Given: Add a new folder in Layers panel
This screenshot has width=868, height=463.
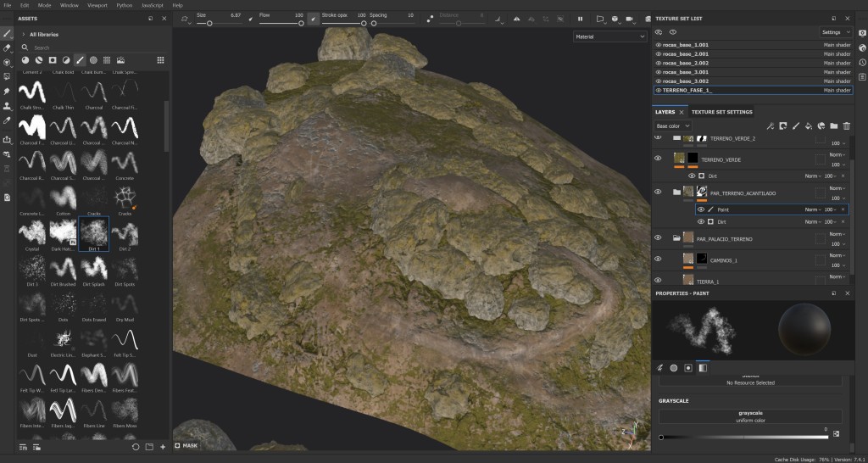Looking at the screenshot, I should [x=833, y=126].
